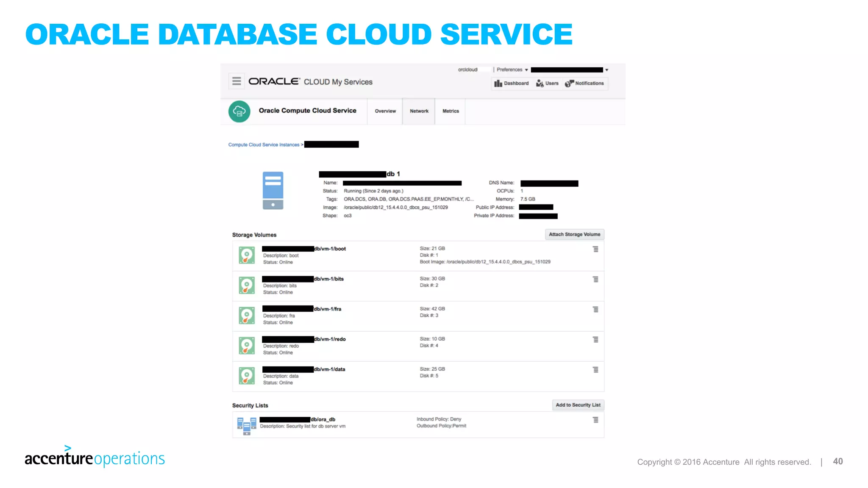Click the Boot Image path text
This screenshot has width=868, height=488.
(x=485, y=262)
